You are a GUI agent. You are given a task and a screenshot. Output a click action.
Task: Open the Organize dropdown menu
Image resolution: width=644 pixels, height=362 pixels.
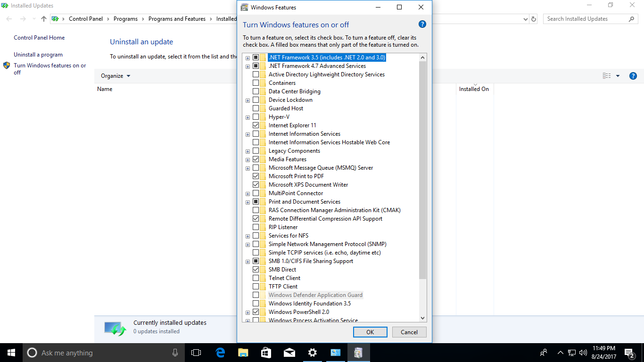(x=116, y=76)
